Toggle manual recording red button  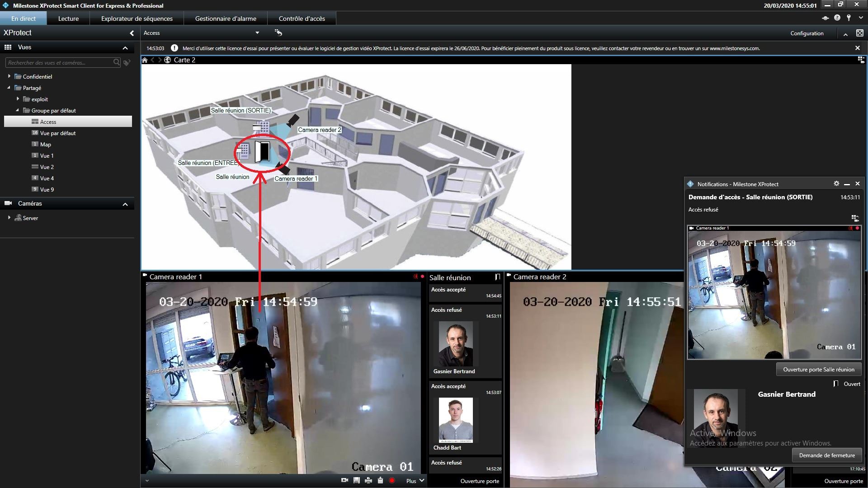coord(392,480)
